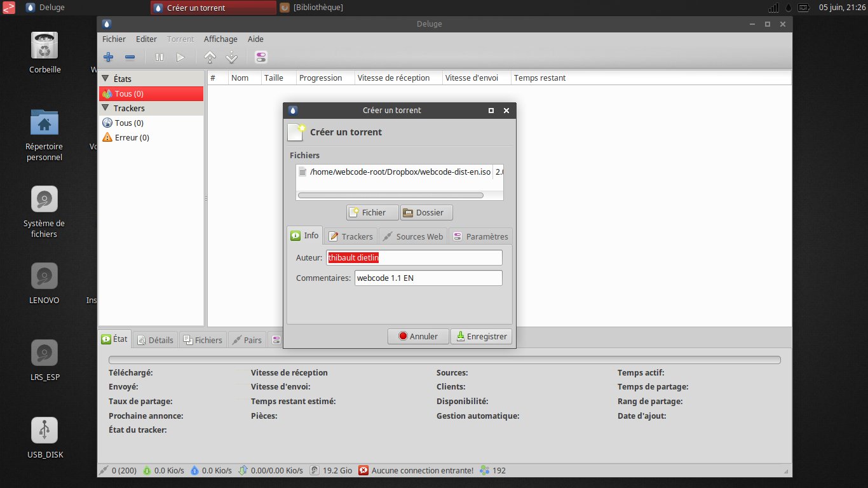
Task: Collapse the États section triangle
Action: click(105, 79)
